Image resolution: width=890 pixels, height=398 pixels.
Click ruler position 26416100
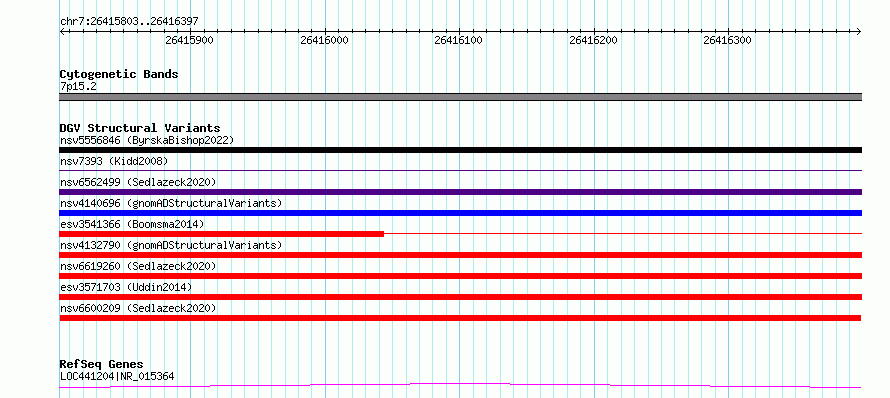[459, 40]
